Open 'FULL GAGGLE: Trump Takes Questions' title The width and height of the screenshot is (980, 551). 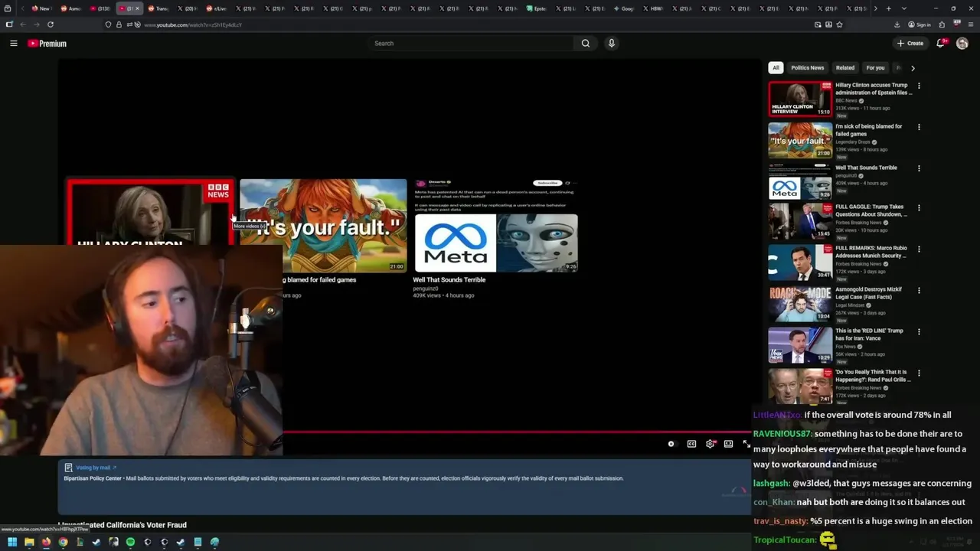(871, 210)
